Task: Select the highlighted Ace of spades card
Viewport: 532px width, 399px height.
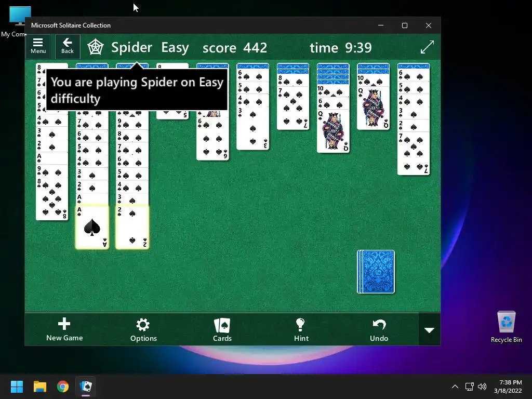Action: click(92, 227)
